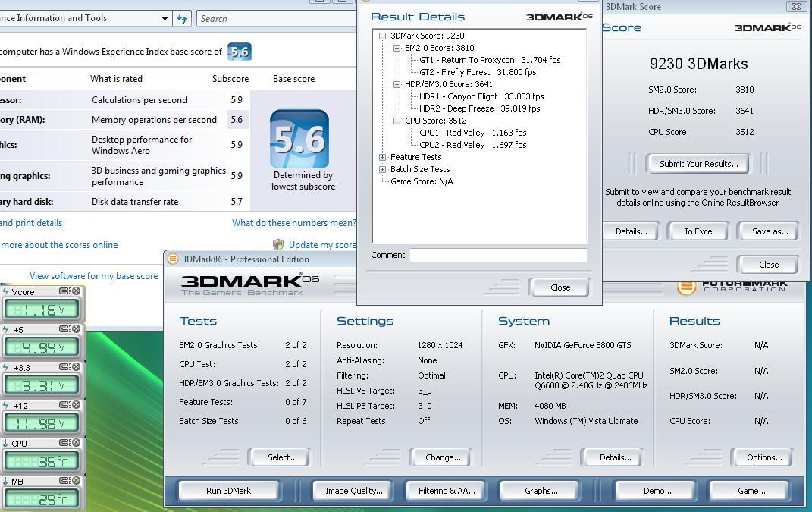Click the lightning icon on Vcore gadget
Viewport: 812px width, 512px height.
(5, 292)
